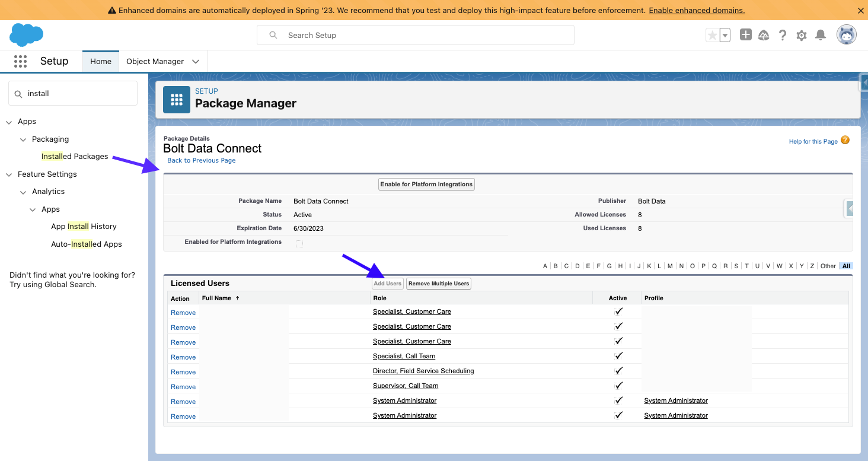Click the Remove Multiple Users button
This screenshot has width=868, height=461.
point(439,284)
